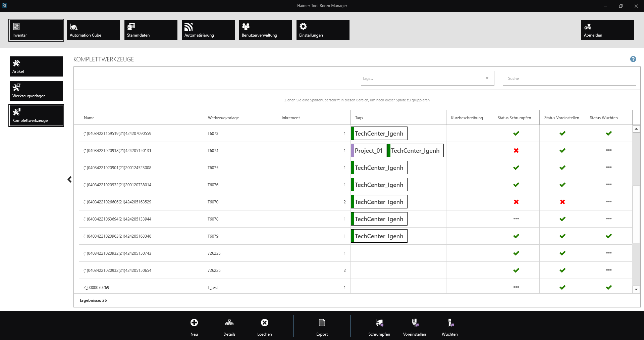Open Werkzeugvorlagen templates
Image resolution: width=644 pixels, height=340 pixels.
[36, 91]
